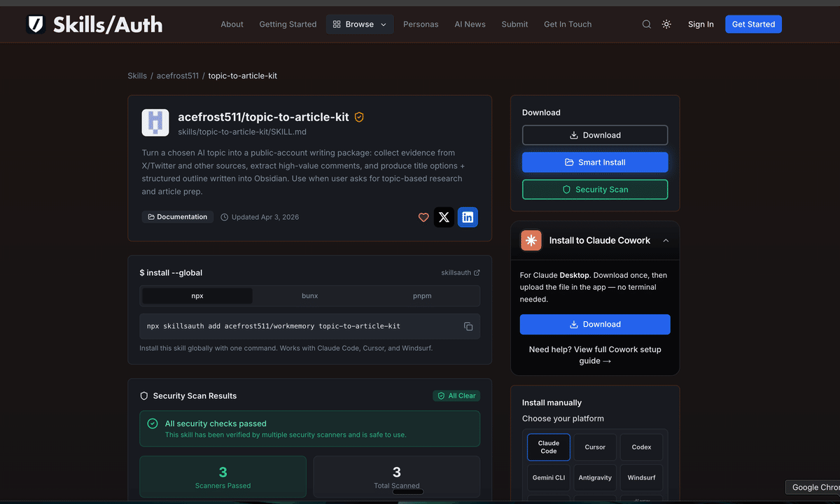
Task: Click the topic-to-article-kit breadcrumb text
Action: point(243,76)
